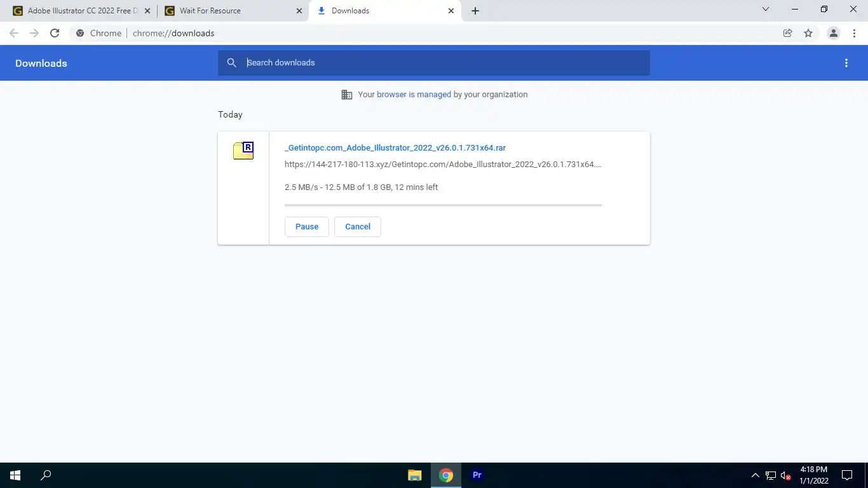This screenshot has width=868, height=488.
Task: Open the Chrome three-dot menu
Action: pyautogui.click(x=854, y=33)
